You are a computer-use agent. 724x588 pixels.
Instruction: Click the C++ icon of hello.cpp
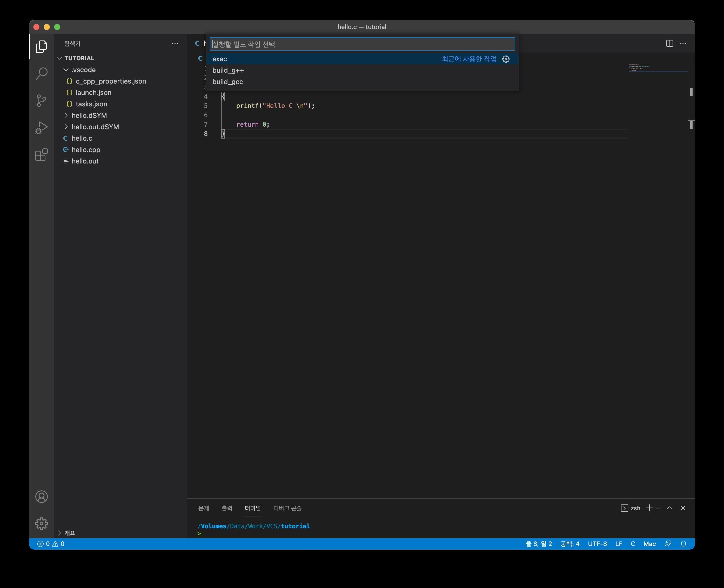tap(66, 149)
